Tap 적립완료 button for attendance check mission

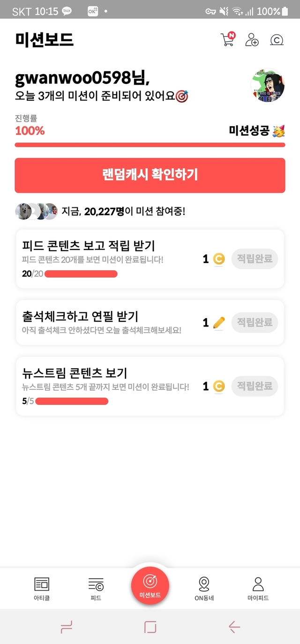[255, 323]
